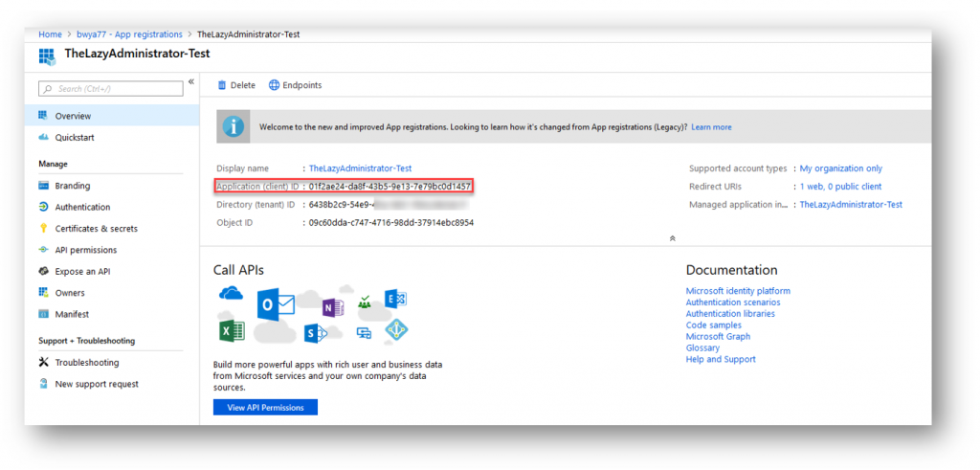This screenshot has width=980, height=470.
Task: Focus the Search (Ctrl+/) field
Action: pos(111,89)
